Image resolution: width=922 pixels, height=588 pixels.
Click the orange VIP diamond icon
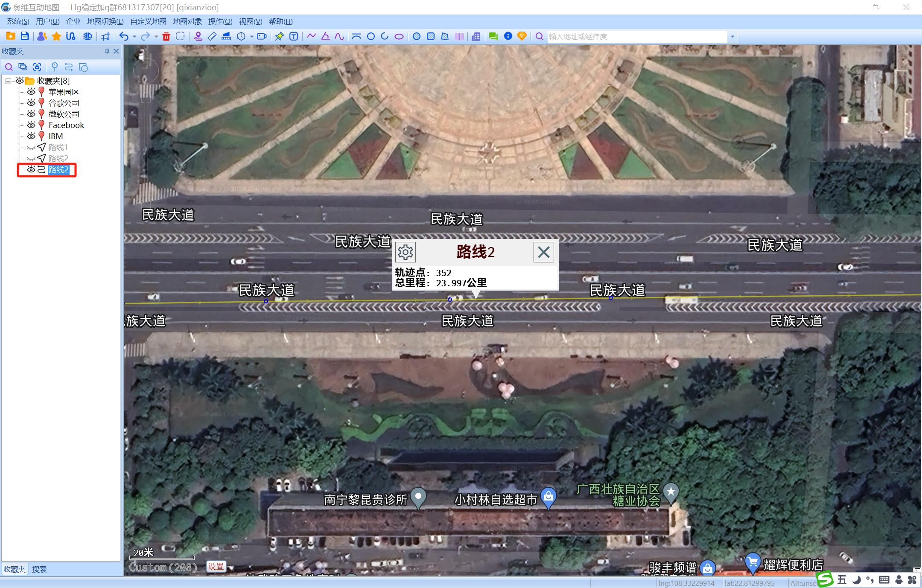[522, 36]
